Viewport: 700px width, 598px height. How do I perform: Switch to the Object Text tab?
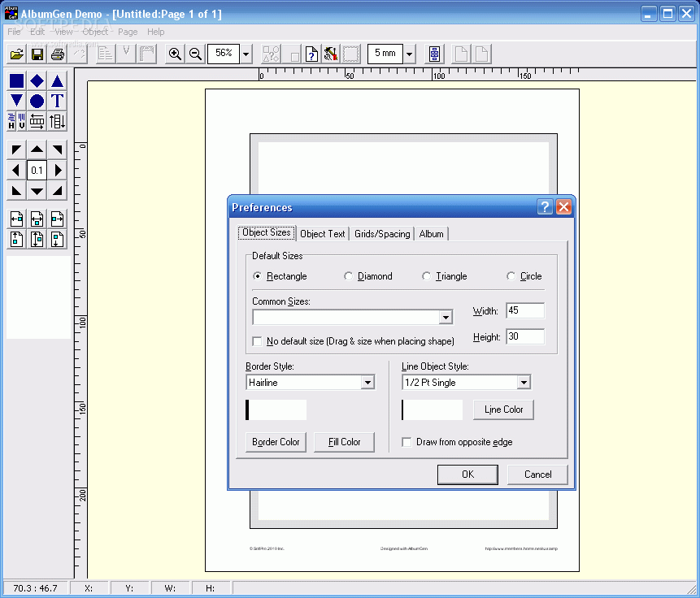tap(322, 234)
